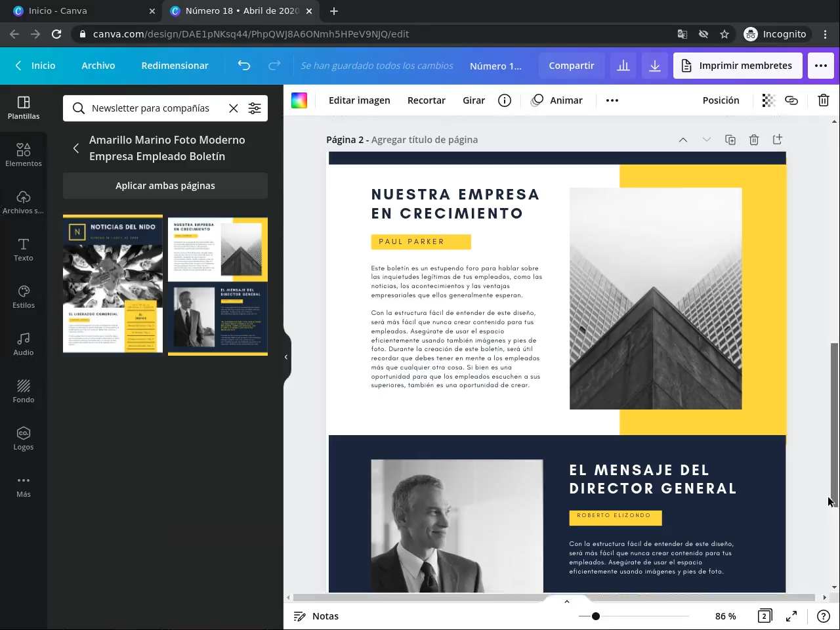The image size is (840, 630).
Task: Click the Agregar título de página field
Action: pyautogui.click(x=425, y=140)
